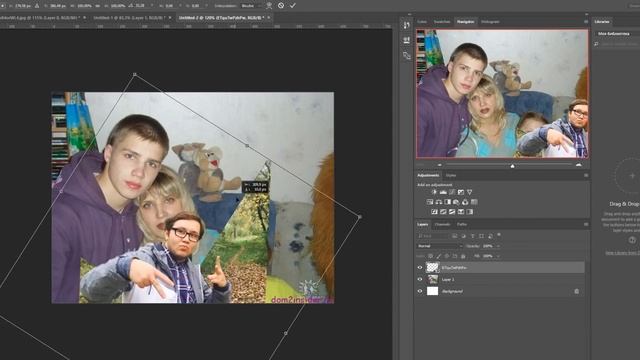The image size is (640, 360).
Task: Open the Properties panel icon in side dock
Action: click(x=407, y=40)
